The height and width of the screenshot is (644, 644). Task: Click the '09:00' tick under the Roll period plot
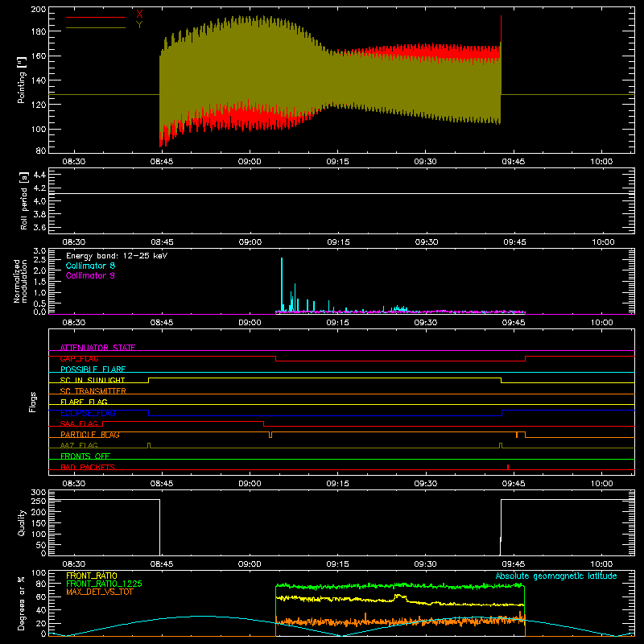(x=250, y=242)
